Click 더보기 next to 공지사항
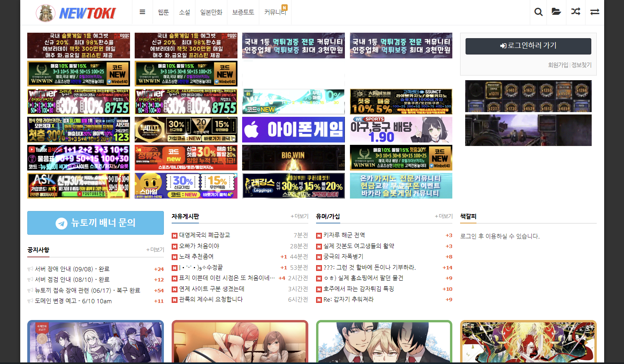Screen dimensions: 624x364 tap(155, 250)
